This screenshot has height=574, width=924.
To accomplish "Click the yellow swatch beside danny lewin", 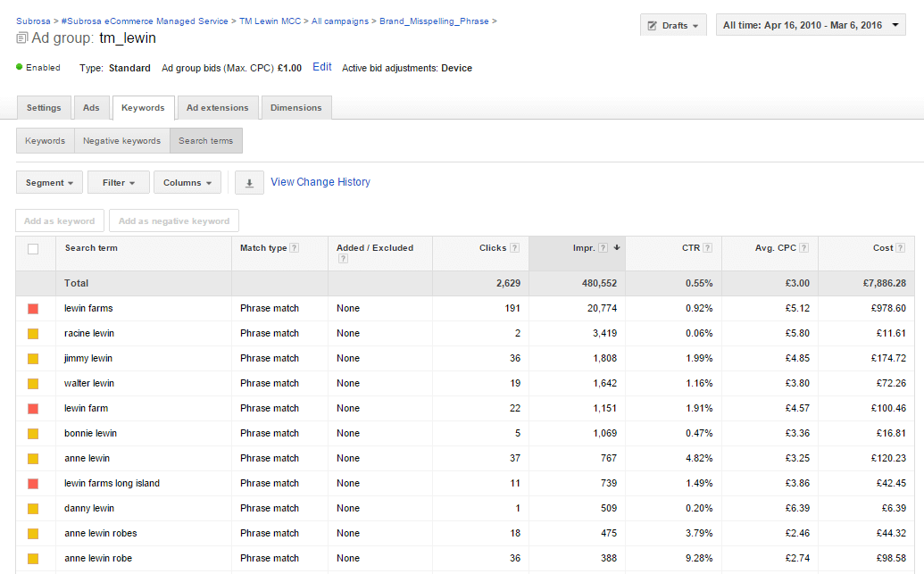I will [33, 509].
